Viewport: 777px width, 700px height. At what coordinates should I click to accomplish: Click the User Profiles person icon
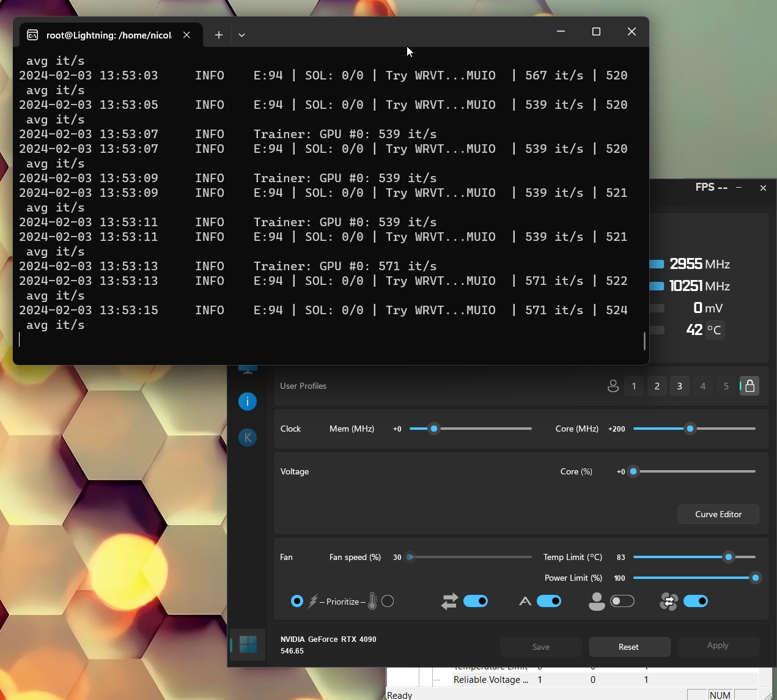(x=613, y=386)
